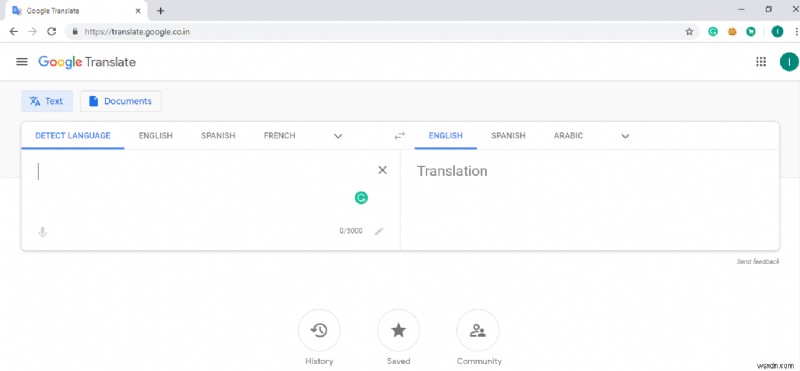Open a new browser tab

click(161, 11)
